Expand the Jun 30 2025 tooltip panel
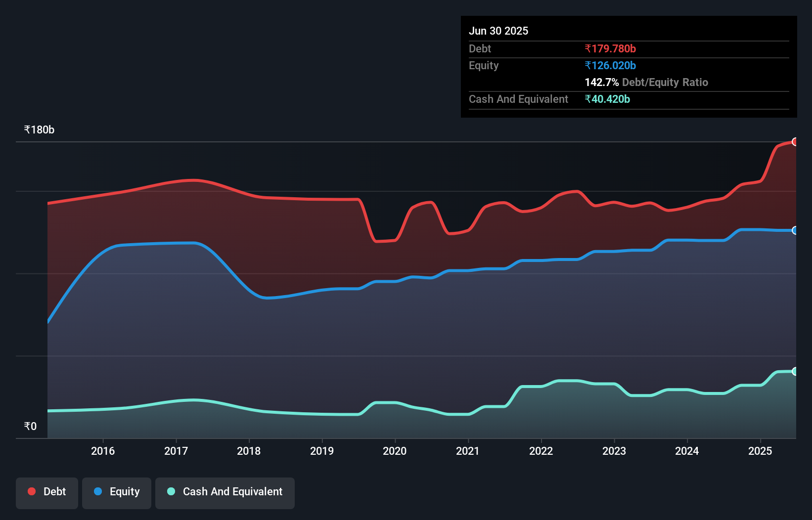812x520 pixels. click(629, 67)
